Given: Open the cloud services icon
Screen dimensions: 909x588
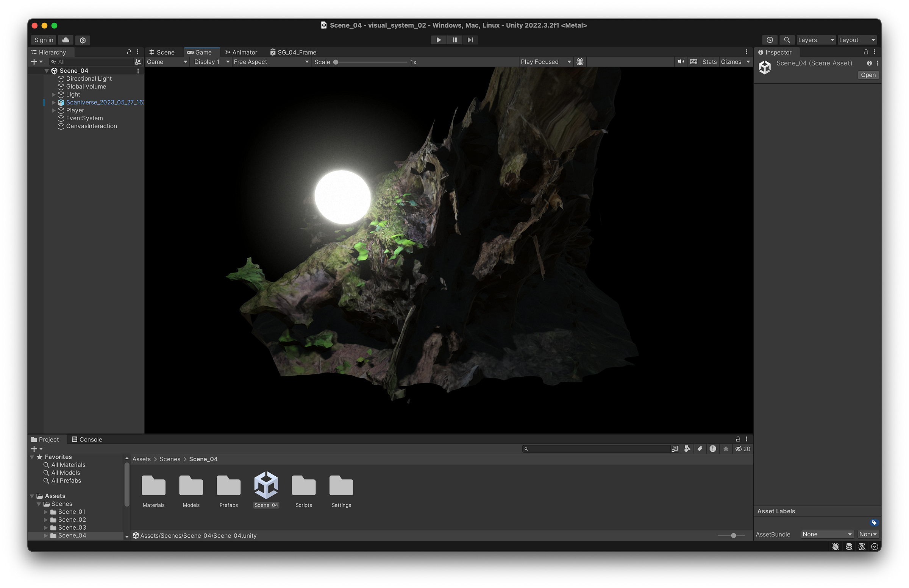Looking at the screenshot, I should [x=66, y=40].
